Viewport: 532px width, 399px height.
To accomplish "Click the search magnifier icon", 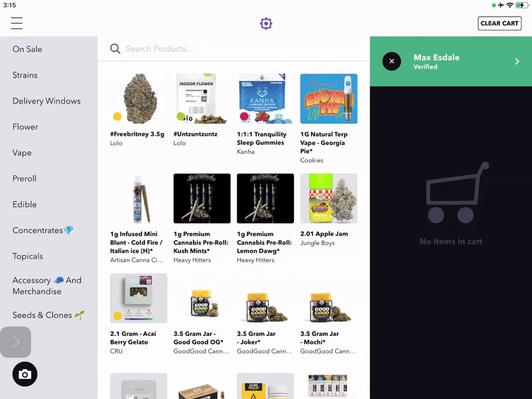I will [x=115, y=49].
